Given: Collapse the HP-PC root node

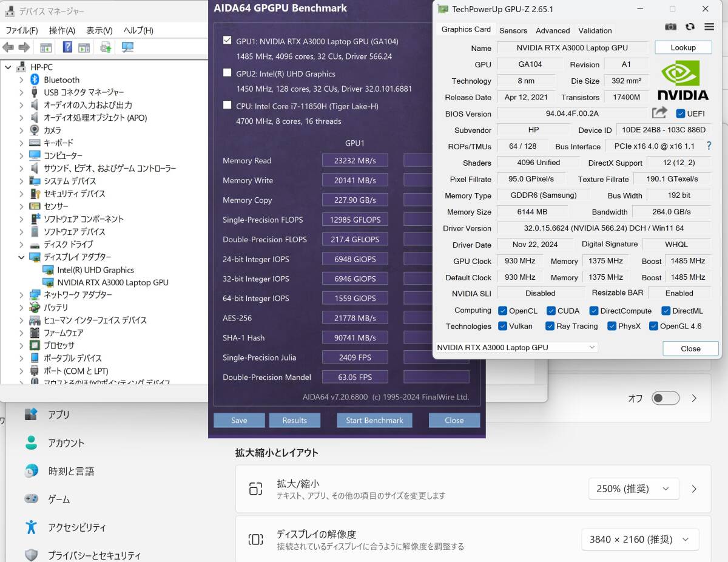Looking at the screenshot, I should [8, 67].
